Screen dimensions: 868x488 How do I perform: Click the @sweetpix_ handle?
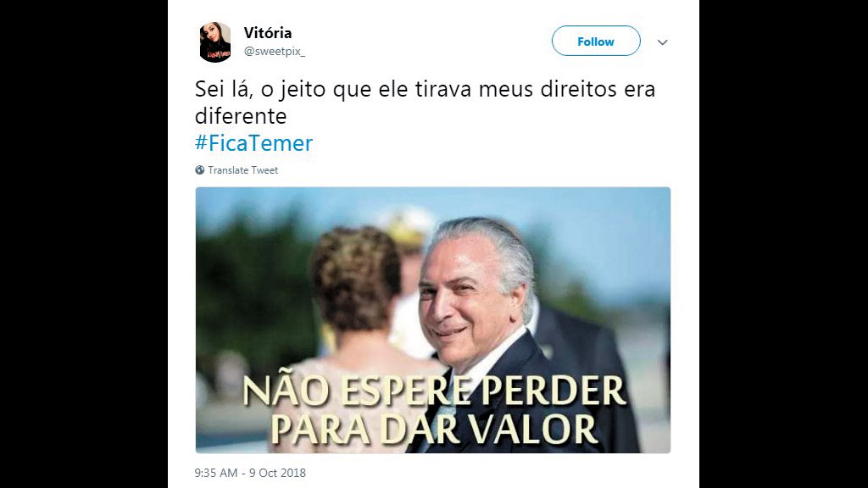[x=275, y=52]
